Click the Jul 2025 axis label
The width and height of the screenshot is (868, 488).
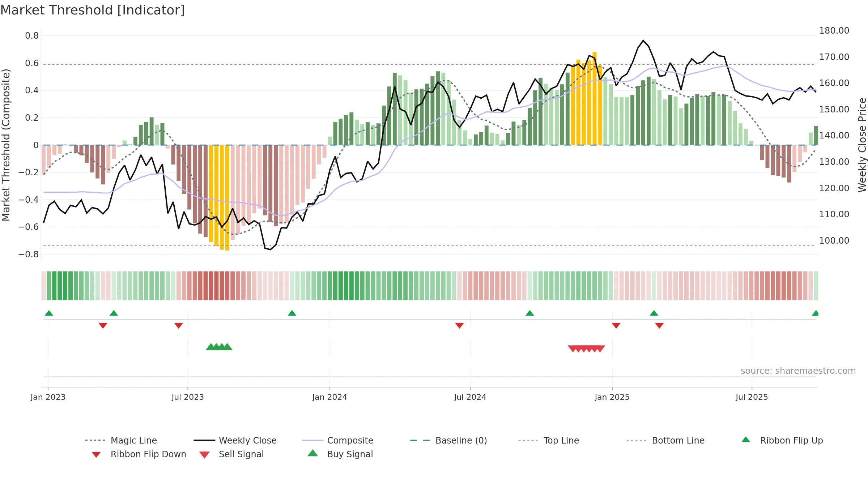coord(752,397)
